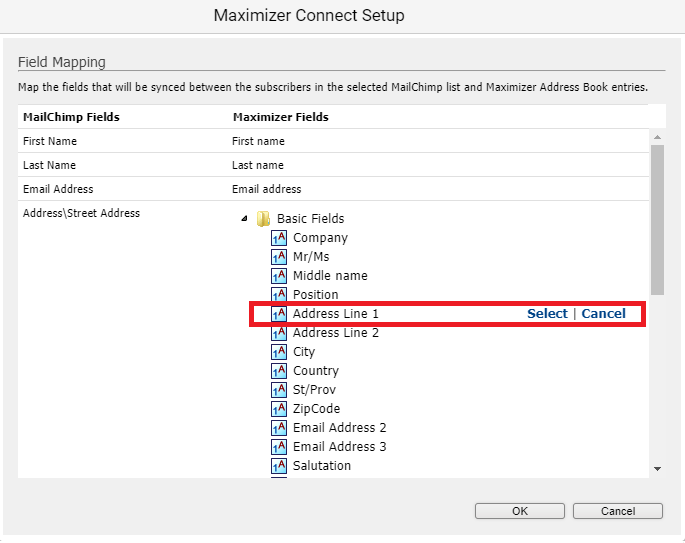Click the Email Address MailChimp cell

coord(58,189)
